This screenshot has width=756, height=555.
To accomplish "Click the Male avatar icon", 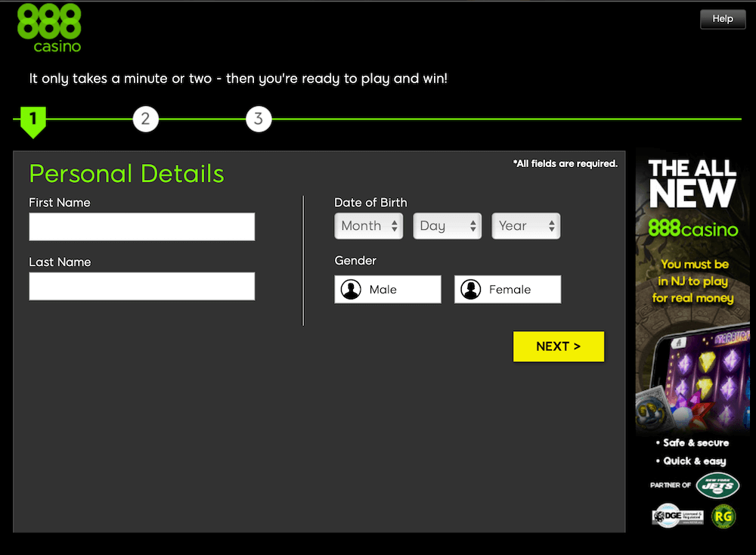I will point(351,290).
